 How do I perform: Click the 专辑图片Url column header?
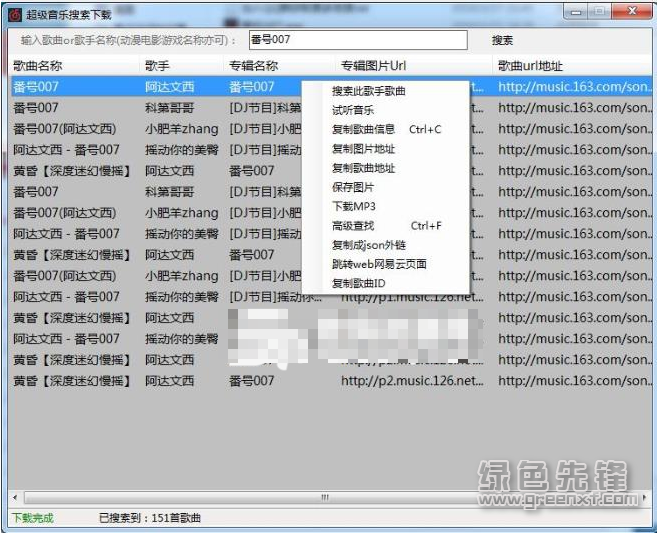click(373, 66)
